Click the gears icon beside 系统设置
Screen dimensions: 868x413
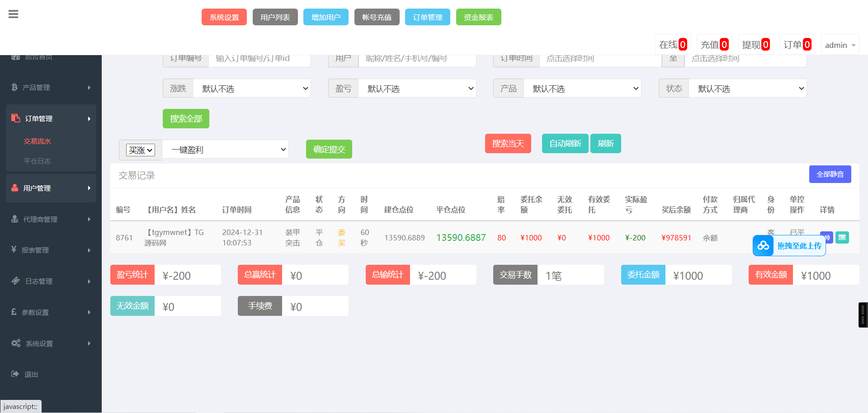coord(16,343)
